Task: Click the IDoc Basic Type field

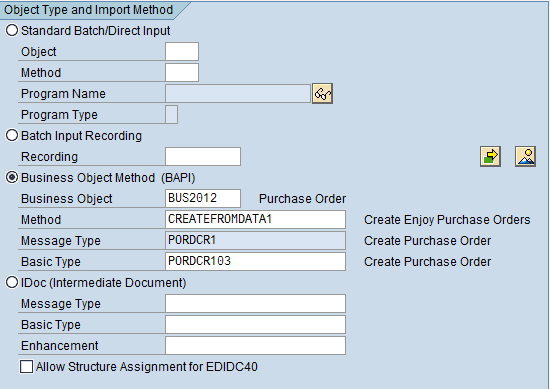Action: click(255, 324)
